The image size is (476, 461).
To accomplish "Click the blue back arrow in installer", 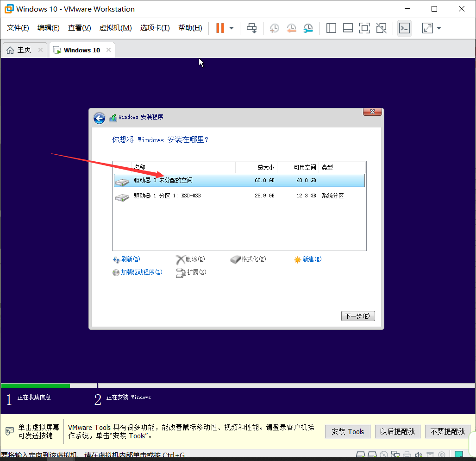I will (x=99, y=118).
